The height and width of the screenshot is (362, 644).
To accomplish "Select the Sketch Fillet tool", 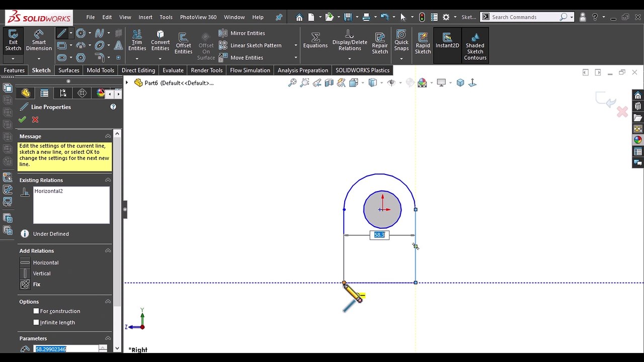I will 99,57.
